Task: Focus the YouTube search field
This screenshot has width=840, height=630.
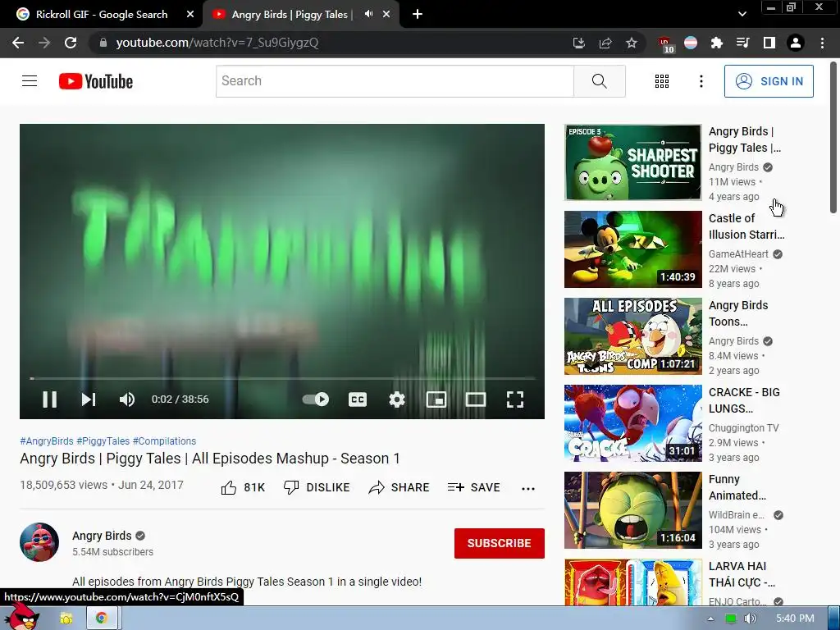Action: (x=395, y=81)
